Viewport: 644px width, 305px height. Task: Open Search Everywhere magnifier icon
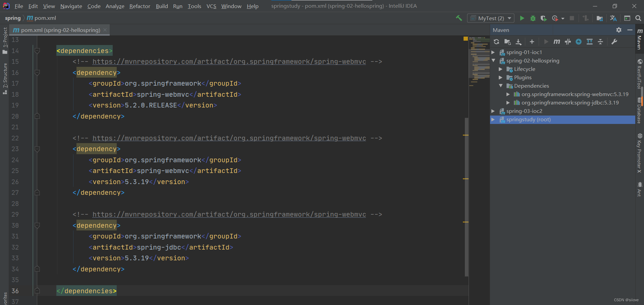(x=638, y=18)
